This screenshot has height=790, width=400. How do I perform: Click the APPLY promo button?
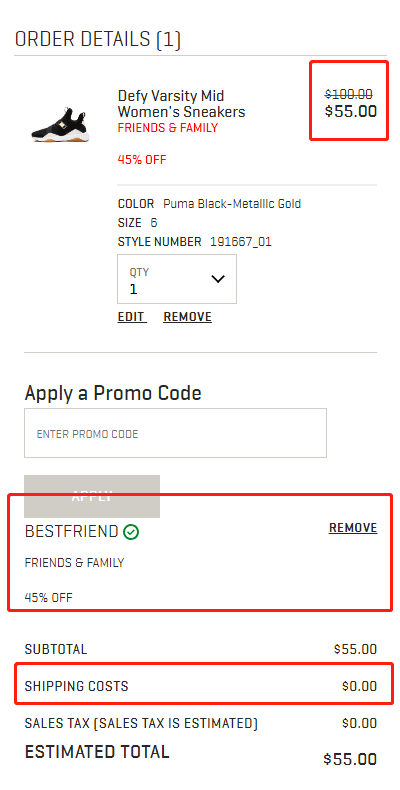pos(92,496)
